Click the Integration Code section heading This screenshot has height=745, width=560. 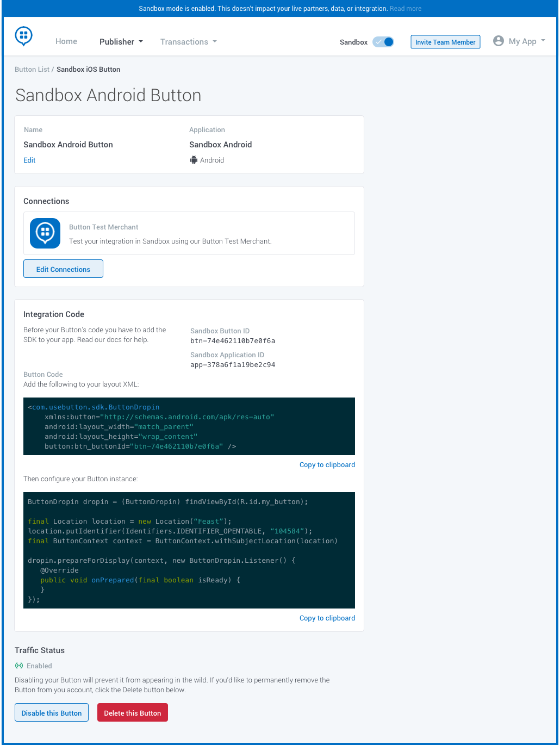click(x=54, y=314)
